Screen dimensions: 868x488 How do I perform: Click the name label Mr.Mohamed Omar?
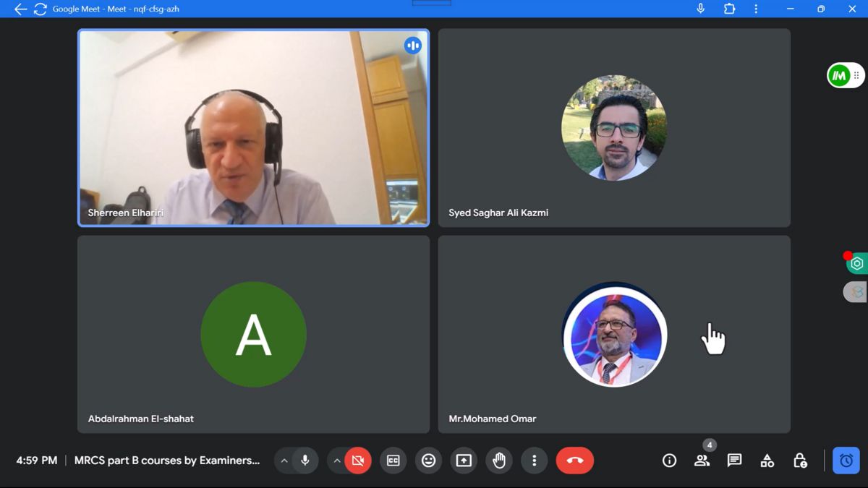[493, 419]
